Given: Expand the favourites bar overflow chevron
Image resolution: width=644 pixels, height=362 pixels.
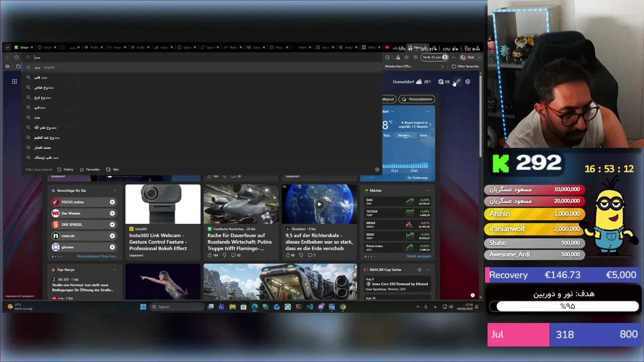Looking at the screenshot, I should point(443,66).
